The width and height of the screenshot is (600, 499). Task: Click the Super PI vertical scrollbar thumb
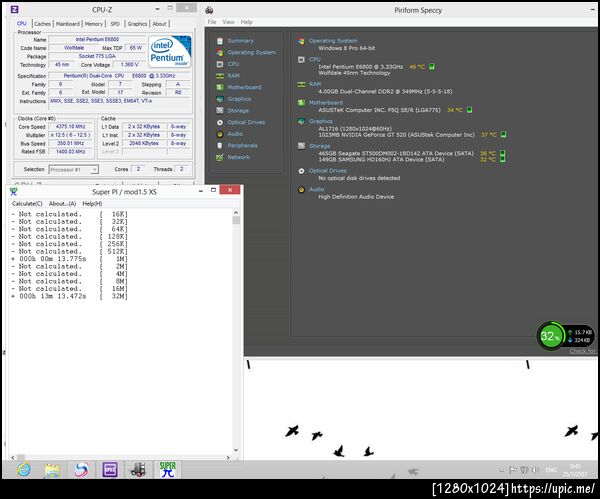coord(236,220)
